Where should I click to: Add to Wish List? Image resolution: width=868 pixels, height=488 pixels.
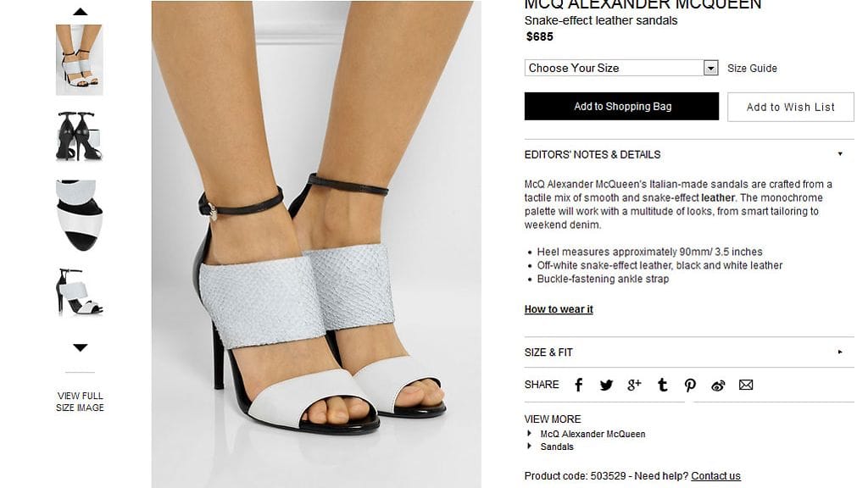[791, 107]
